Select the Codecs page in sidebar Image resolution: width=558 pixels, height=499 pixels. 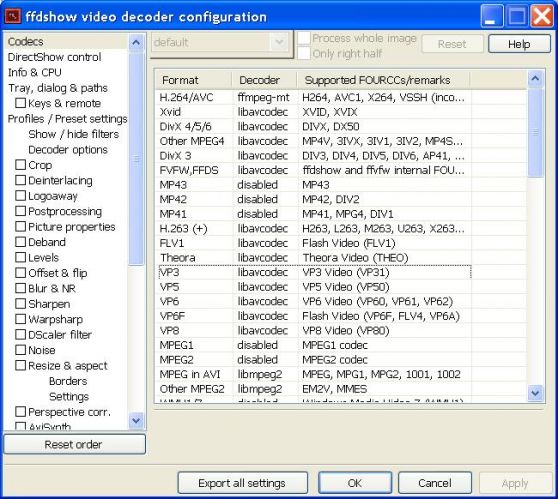click(26, 41)
